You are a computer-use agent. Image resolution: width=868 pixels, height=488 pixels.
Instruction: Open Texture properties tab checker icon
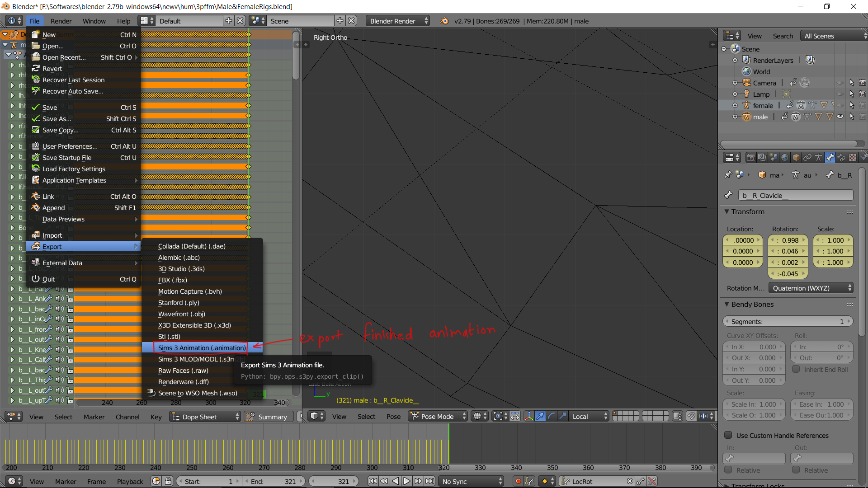[x=853, y=157]
